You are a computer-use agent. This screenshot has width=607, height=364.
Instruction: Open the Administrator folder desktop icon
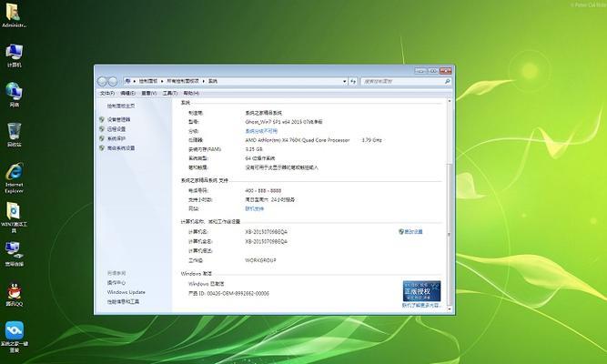[x=14, y=15]
